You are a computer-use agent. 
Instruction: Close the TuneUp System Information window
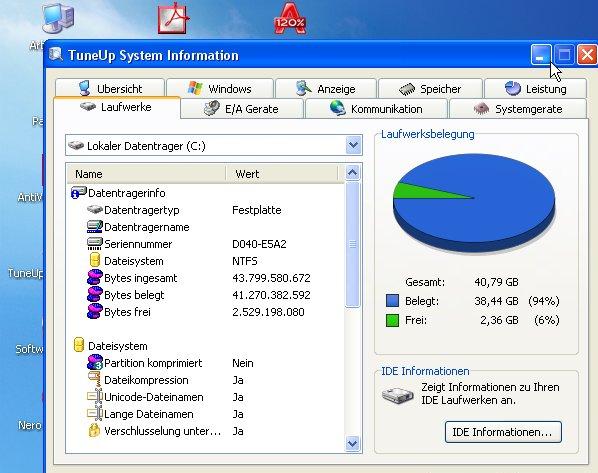coord(587,55)
